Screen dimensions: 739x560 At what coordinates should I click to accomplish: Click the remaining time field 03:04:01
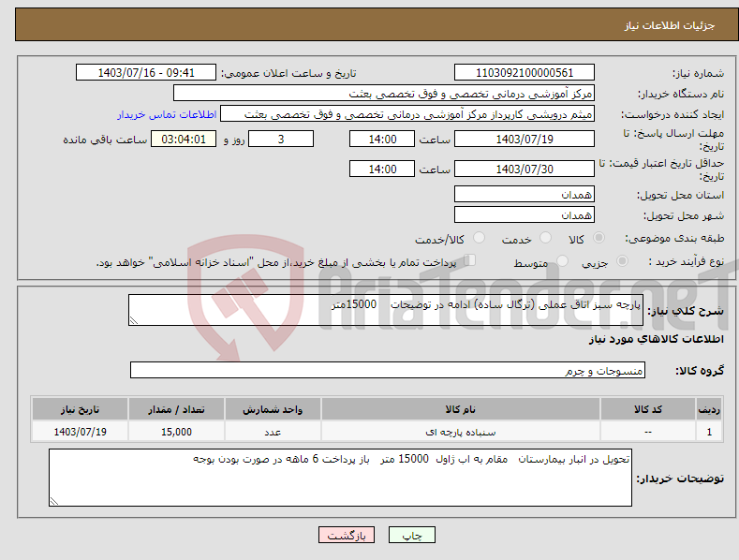coord(184,139)
